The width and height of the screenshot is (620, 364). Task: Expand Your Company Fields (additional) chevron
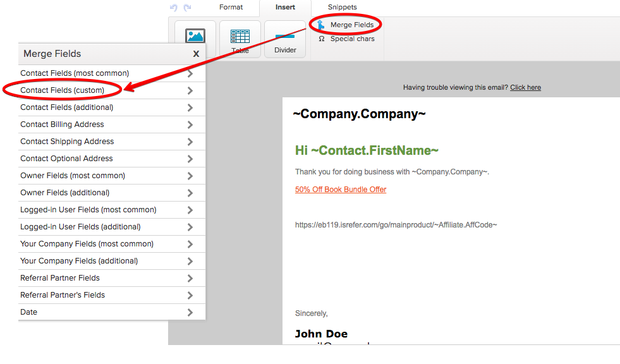click(190, 261)
